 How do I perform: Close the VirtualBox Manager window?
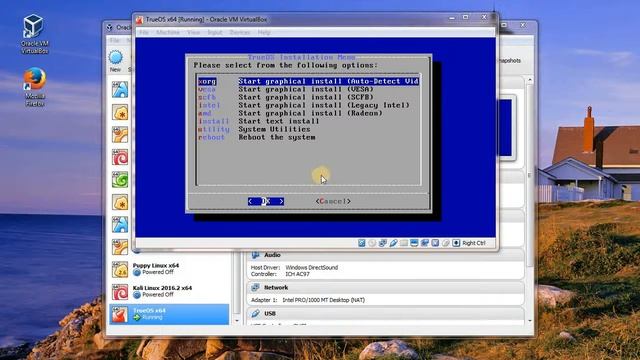tap(523, 25)
